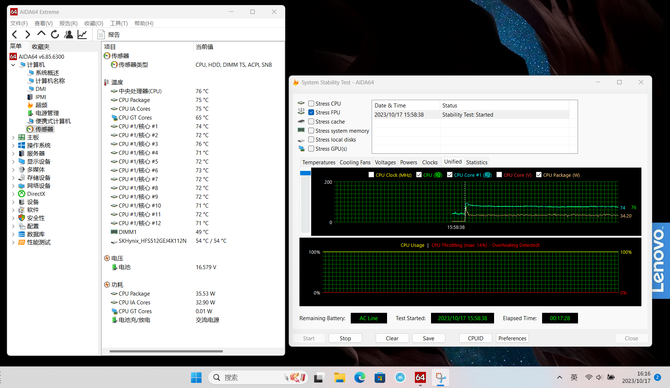
Task: Click the Clear button
Action: point(392,338)
